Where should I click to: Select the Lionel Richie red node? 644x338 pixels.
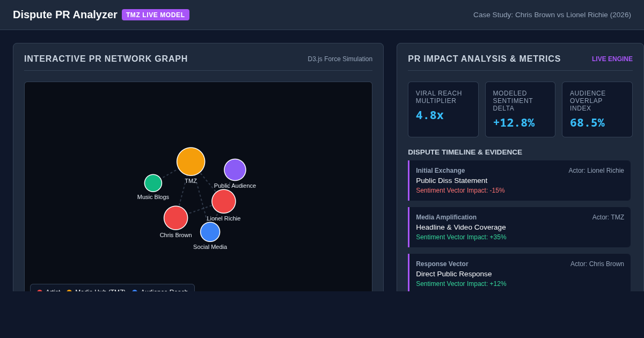(224, 201)
